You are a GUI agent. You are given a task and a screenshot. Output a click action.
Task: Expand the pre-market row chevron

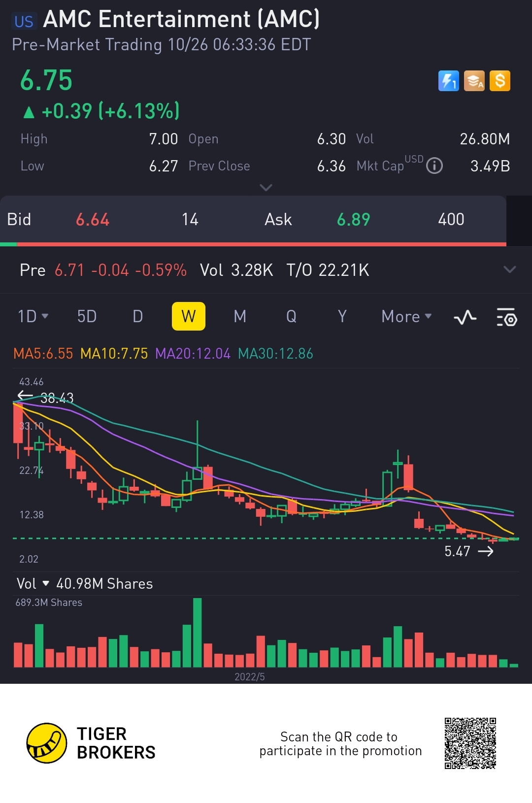point(510,269)
